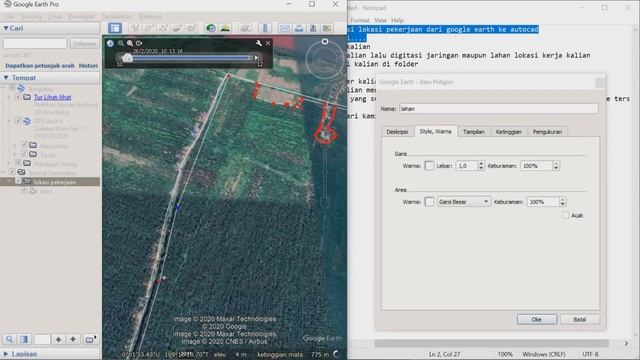Open Notepad Help menu
The height and width of the screenshot is (360, 640).
397,20
